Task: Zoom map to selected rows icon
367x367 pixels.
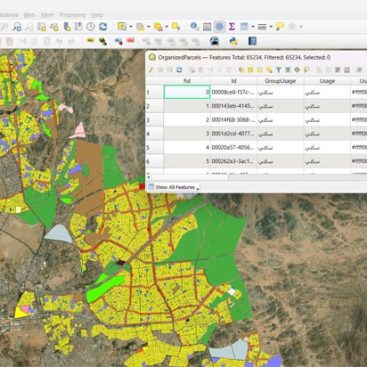Action: (306, 70)
